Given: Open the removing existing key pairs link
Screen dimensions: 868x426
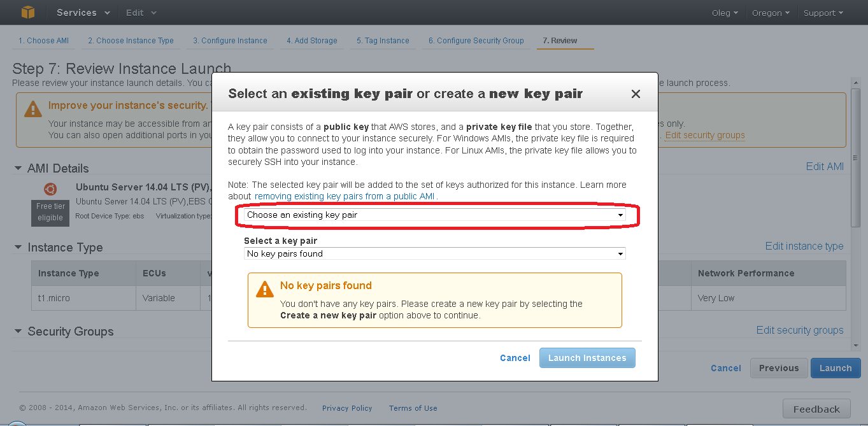Looking at the screenshot, I should click(x=345, y=196).
